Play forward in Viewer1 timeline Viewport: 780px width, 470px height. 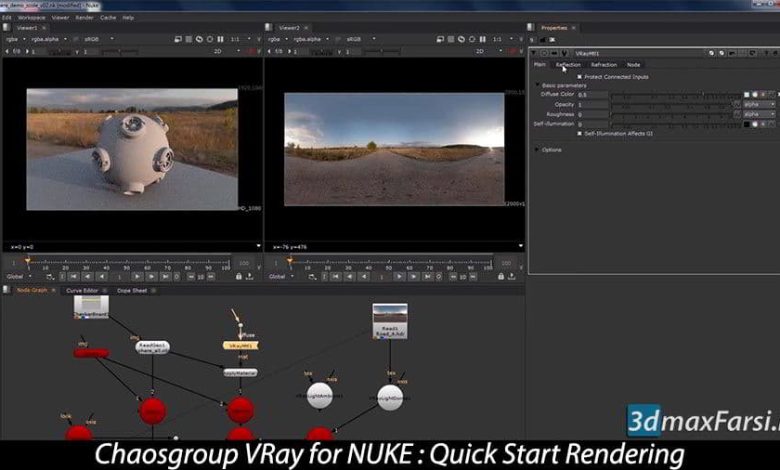point(137,277)
